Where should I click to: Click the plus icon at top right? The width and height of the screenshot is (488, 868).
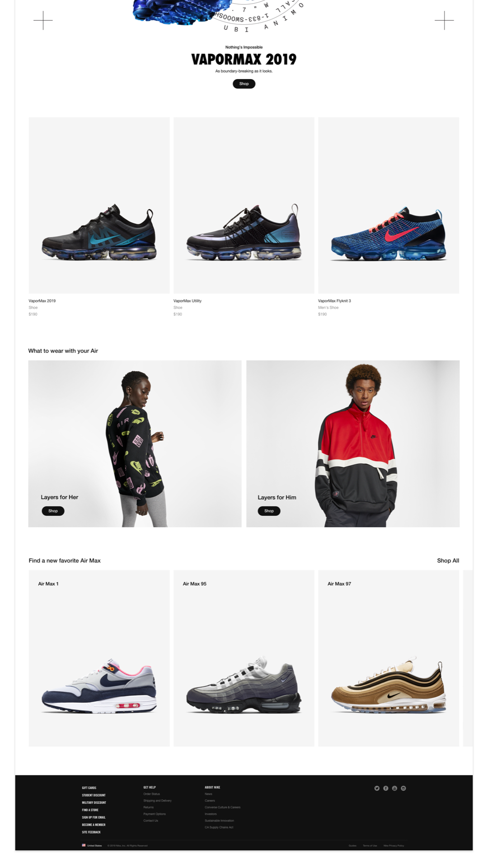(444, 20)
